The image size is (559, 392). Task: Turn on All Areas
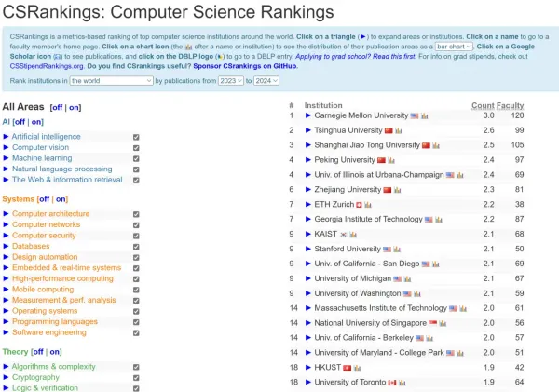click(x=74, y=108)
